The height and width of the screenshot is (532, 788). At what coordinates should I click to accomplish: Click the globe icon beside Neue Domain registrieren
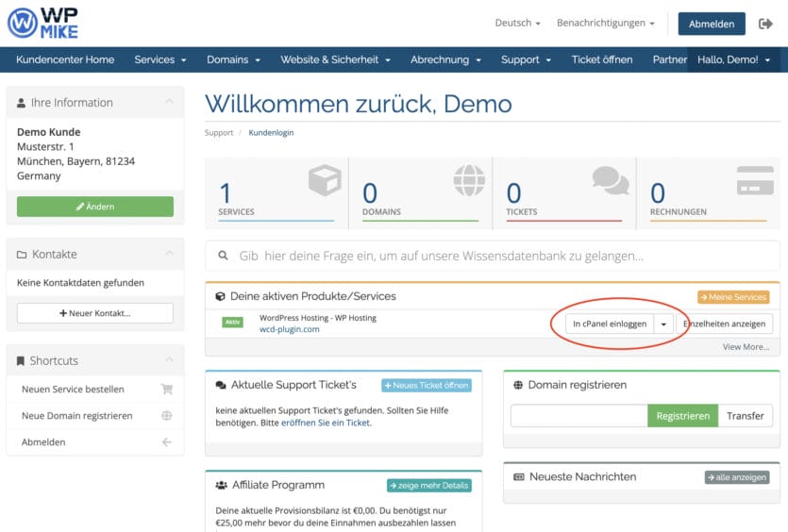[167, 416]
